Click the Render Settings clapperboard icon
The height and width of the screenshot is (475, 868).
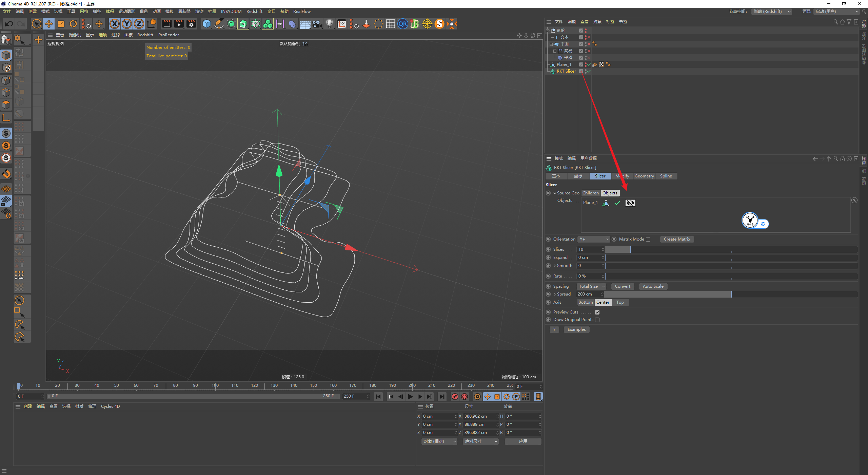pos(191,24)
